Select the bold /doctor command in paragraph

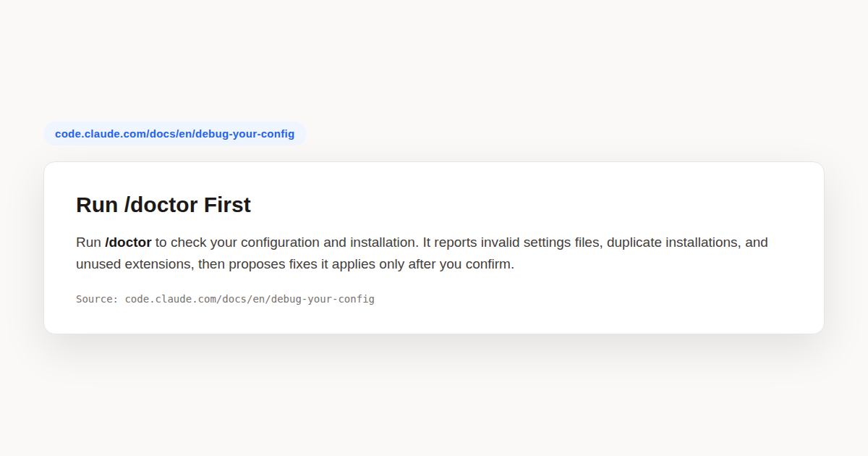click(128, 242)
